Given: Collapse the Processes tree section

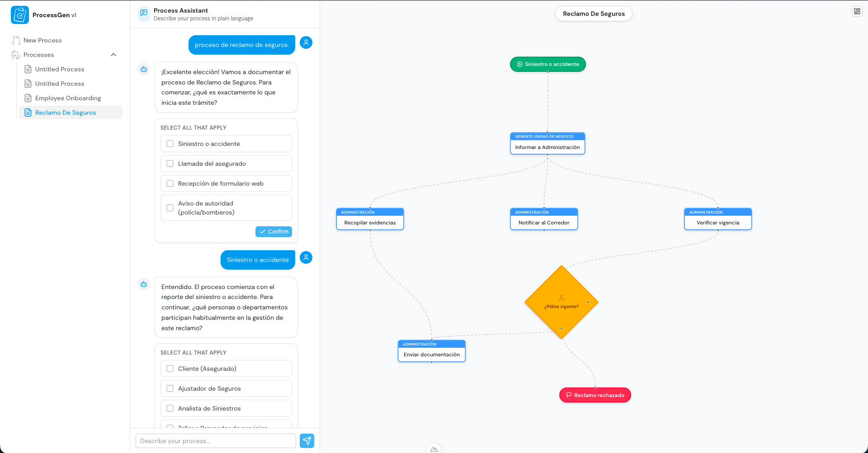Looking at the screenshot, I should pyautogui.click(x=113, y=55).
